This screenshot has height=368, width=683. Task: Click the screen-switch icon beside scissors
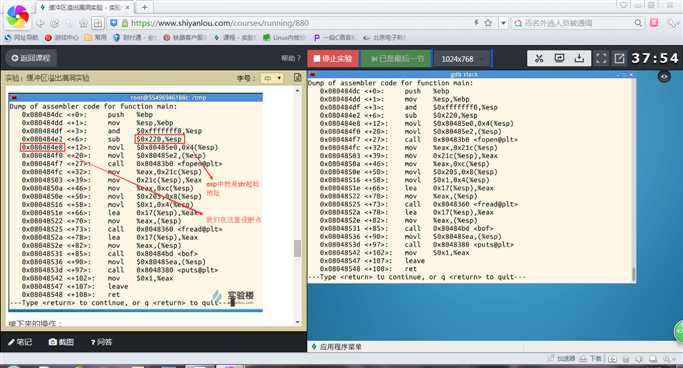coord(559,58)
